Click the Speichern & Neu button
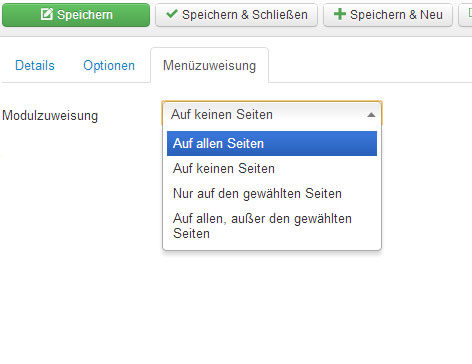472x364 pixels. click(388, 15)
